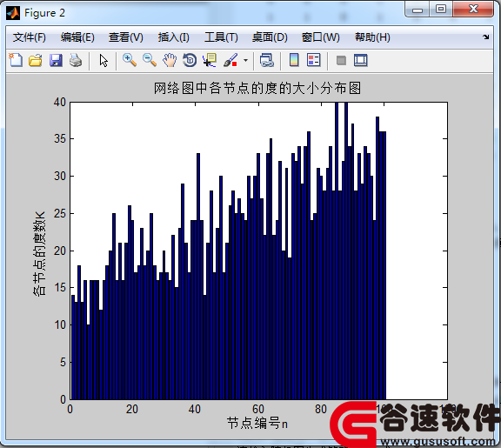Click the x-axis label 节点编号n
Image resolution: width=501 pixels, height=448 pixels.
(x=257, y=424)
